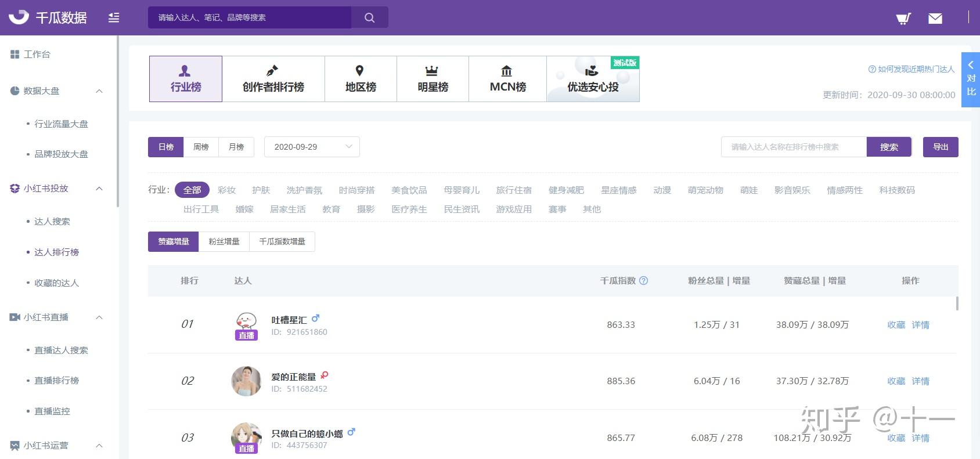The width and height of the screenshot is (980, 459).
Task: Open 品牌投放大盘 in sidebar
Action: tap(61, 154)
